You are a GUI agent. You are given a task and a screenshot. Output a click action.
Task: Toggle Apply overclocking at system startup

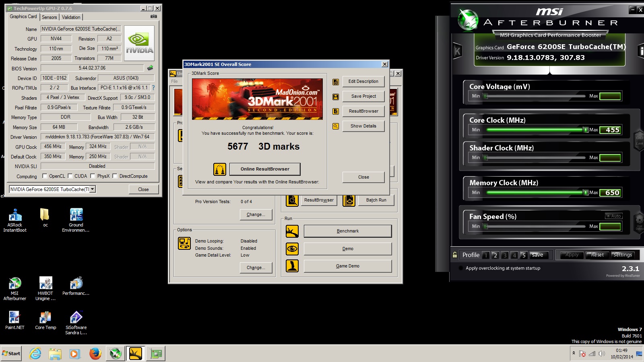[461, 268]
